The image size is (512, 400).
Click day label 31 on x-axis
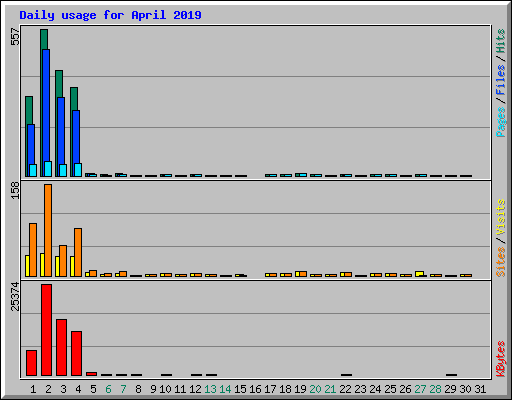pyautogui.click(x=480, y=389)
